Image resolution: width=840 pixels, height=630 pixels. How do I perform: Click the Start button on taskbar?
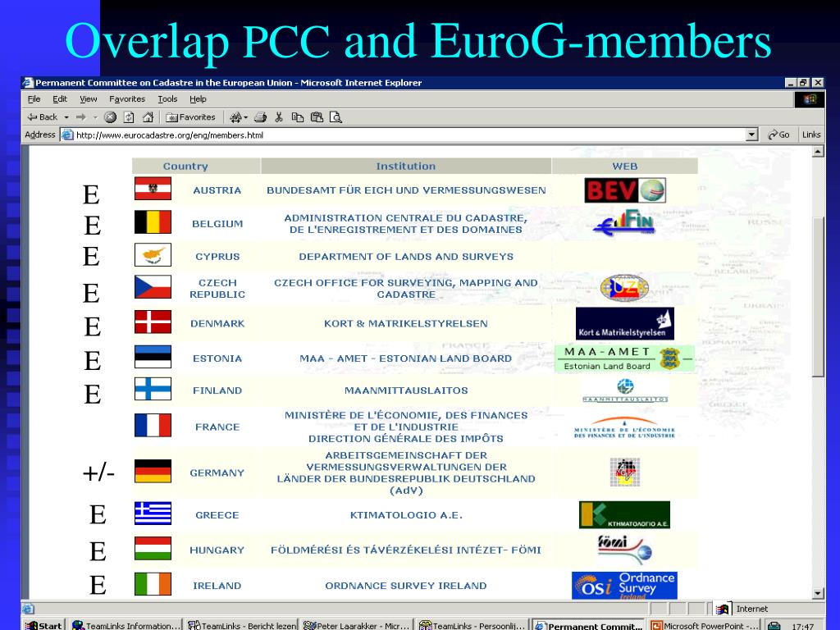(x=44, y=625)
